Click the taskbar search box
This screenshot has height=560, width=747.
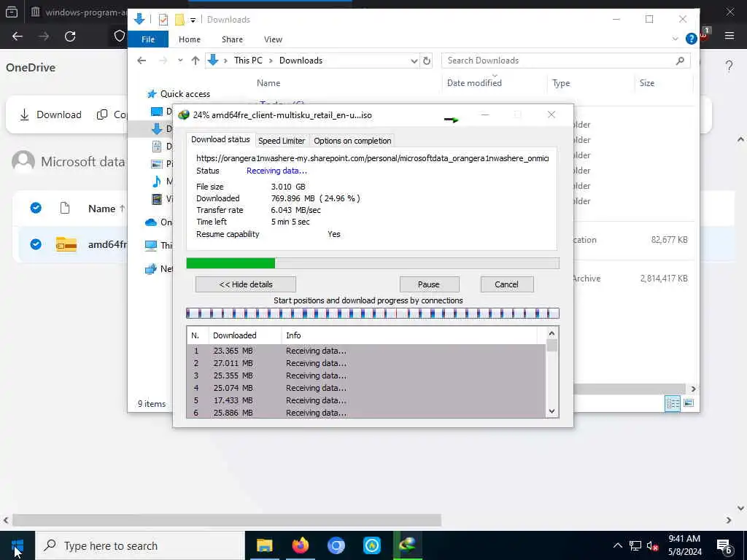(x=141, y=545)
